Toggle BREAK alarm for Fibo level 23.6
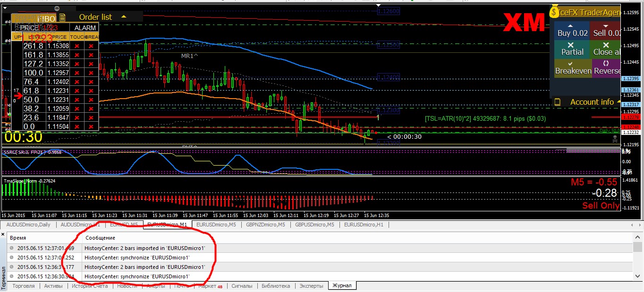This screenshot has width=644, height=292. pyautogui.click(x=91, y=117)
